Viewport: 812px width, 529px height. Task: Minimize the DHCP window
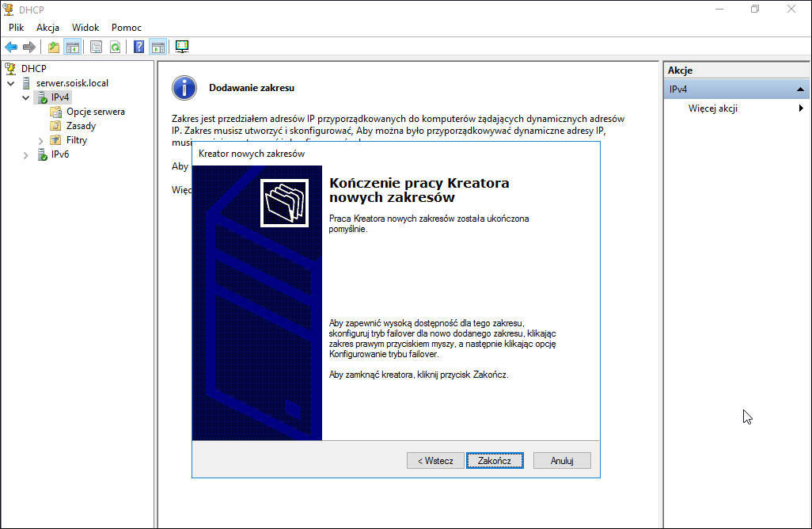point(719,9)
